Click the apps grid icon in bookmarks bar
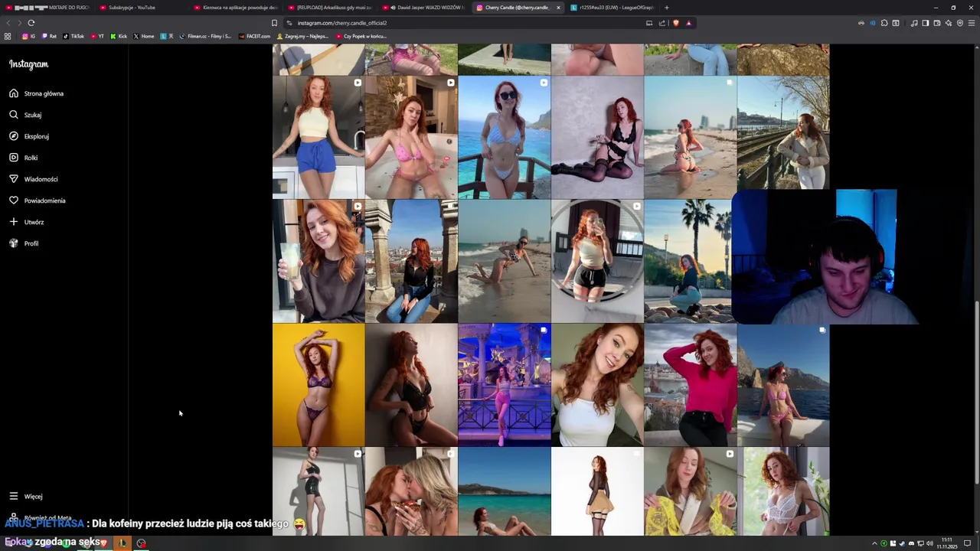The image size is (980, 551). (8, 36)
